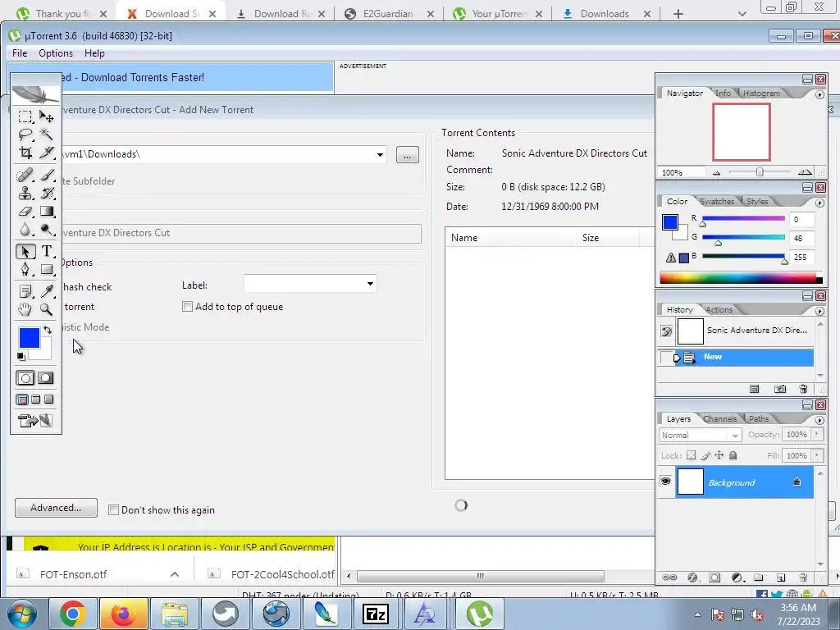Toggle Background layer visibility eye
The image size is (840, 630).
(665, 481)
